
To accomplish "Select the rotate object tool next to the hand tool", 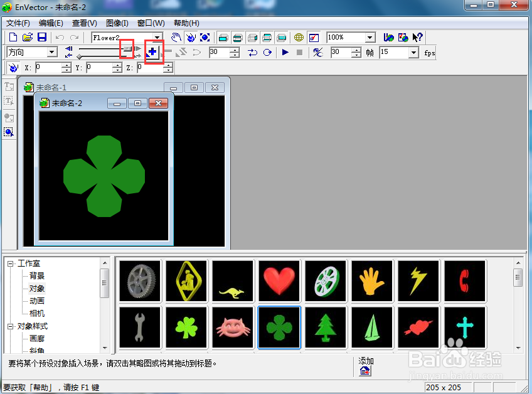I will click(191, 38).
